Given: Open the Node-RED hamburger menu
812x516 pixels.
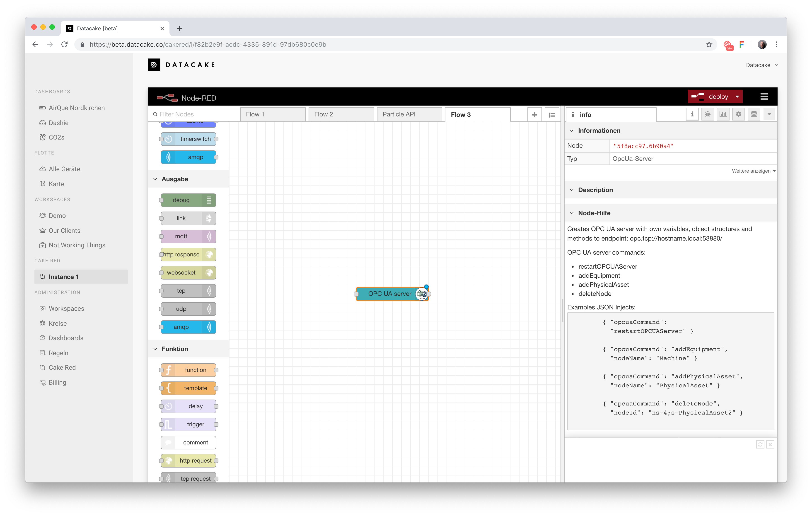Looking at the screenshot, I should click(x=764, y=96).
